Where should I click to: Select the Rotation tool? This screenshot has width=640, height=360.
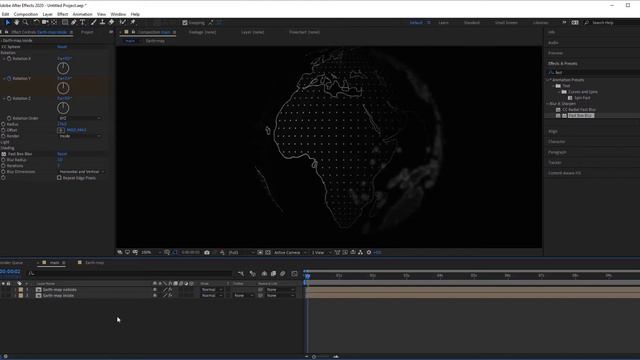36,22
